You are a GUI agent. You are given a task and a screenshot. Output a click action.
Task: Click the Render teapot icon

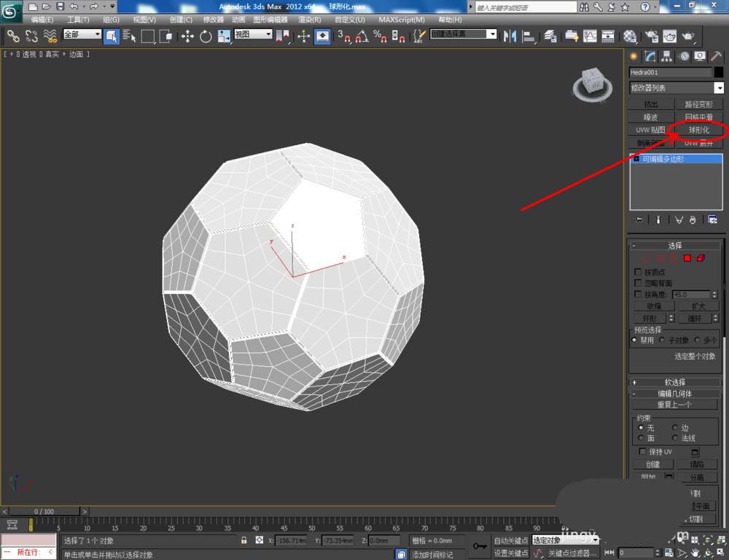(688, 36)
